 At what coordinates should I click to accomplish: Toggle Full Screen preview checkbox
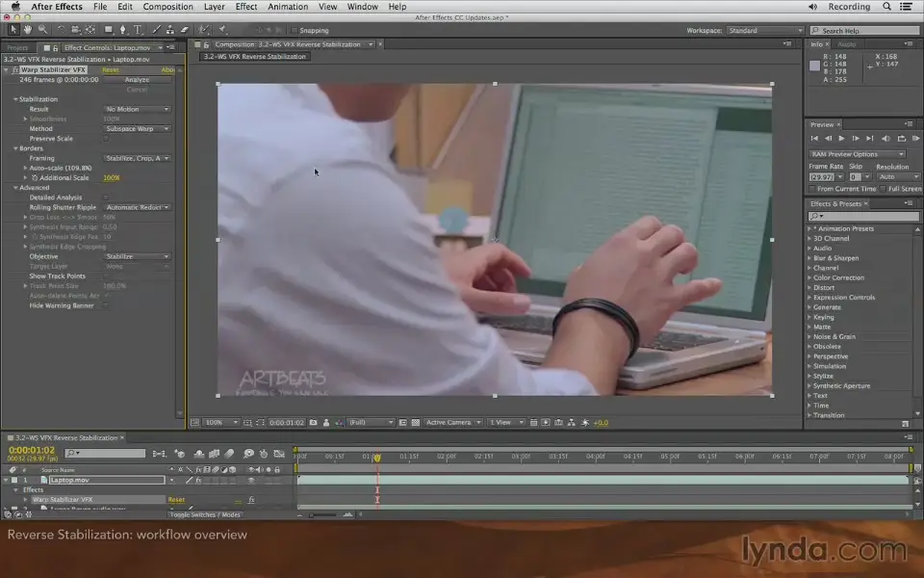pos(883,189)
